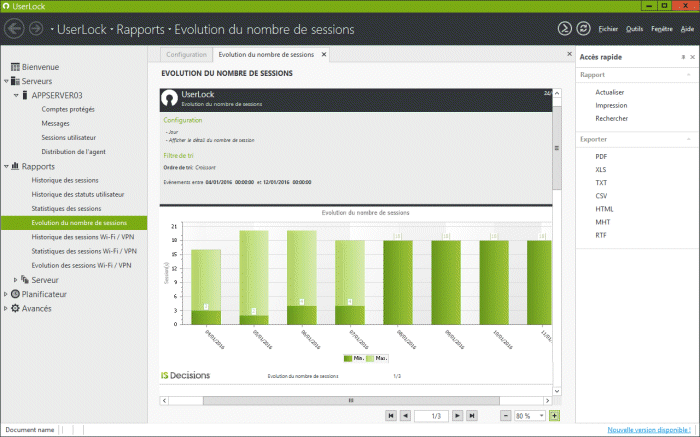Open the Fichier menu
700x437 pixels.
tap(608, 29)
